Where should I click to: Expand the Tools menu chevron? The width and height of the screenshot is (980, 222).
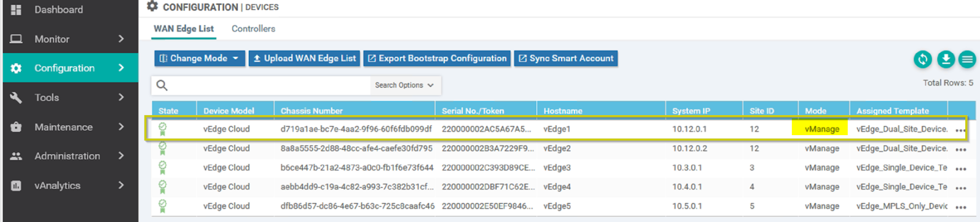tap(121, 97)
